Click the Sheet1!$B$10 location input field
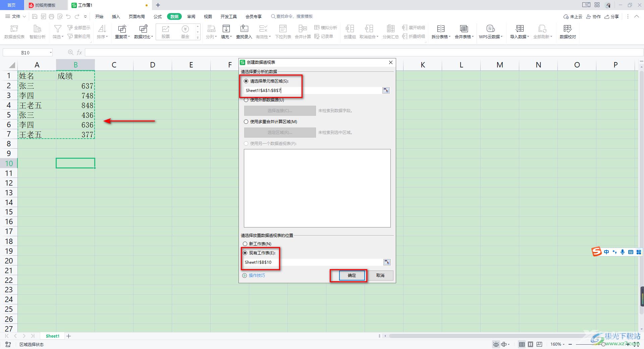 pos(313,262)
